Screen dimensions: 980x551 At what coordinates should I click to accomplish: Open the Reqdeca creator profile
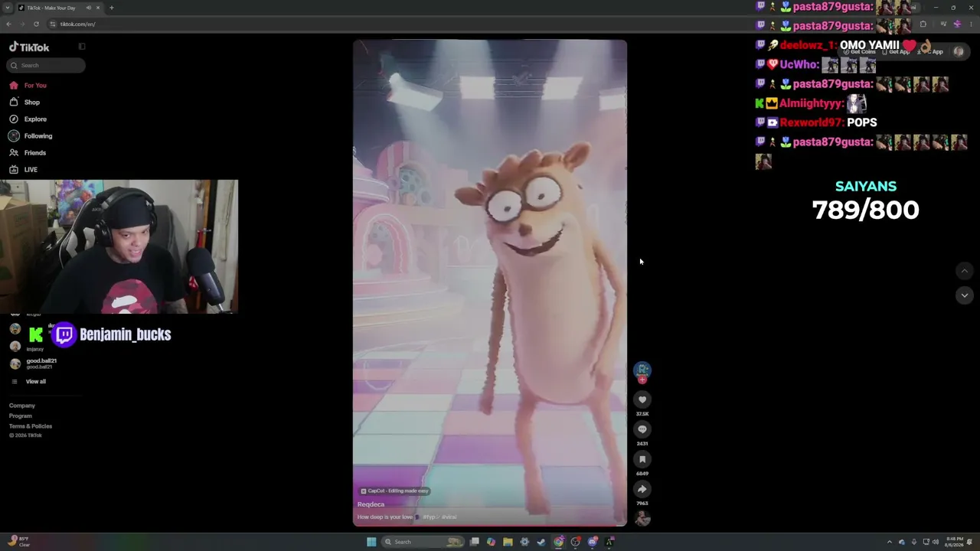click(371, 504)
